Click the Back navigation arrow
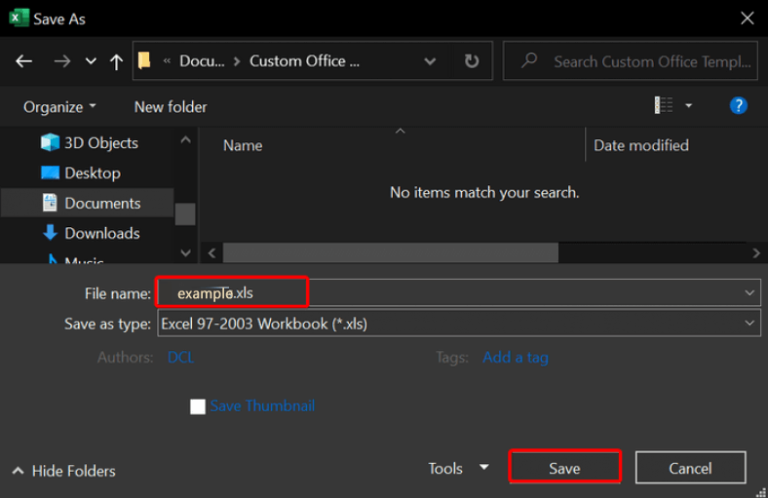 [x=24, y=61]
